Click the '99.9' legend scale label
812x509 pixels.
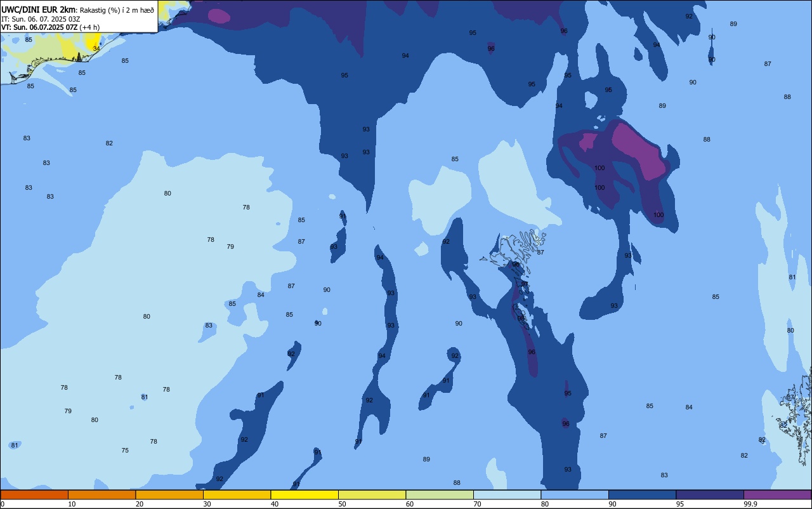[x=750, y=504]
